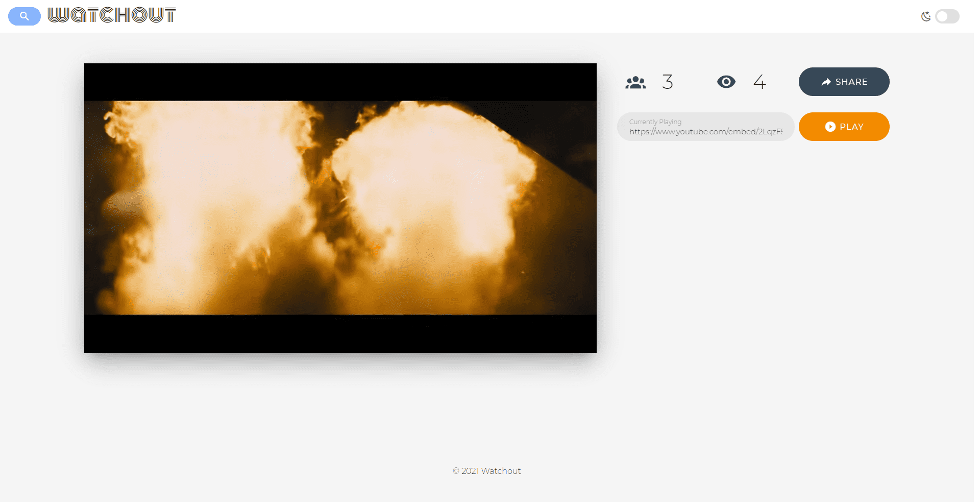The image size is (980, 502).
Task: Click the orange PLAY button
Action: tap(844, 127)
